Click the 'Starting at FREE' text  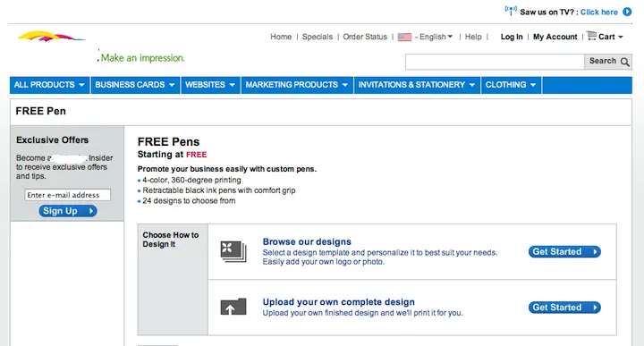(172, 155)
